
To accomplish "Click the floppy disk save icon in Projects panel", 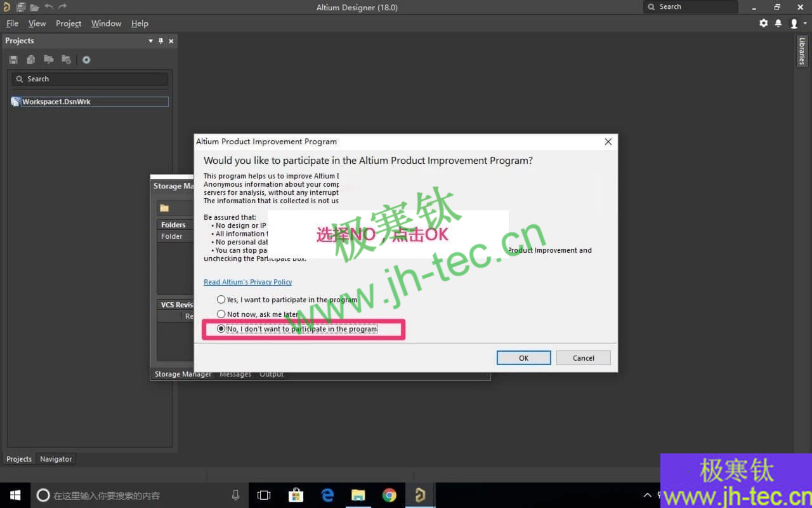I will pos(13,60).
